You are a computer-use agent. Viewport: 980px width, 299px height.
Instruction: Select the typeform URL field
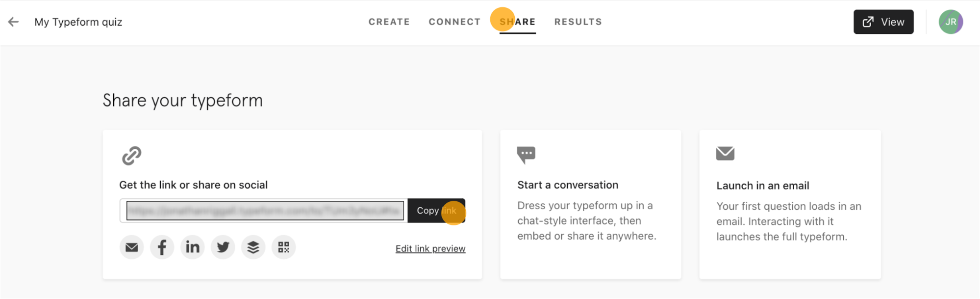(265, 211)
